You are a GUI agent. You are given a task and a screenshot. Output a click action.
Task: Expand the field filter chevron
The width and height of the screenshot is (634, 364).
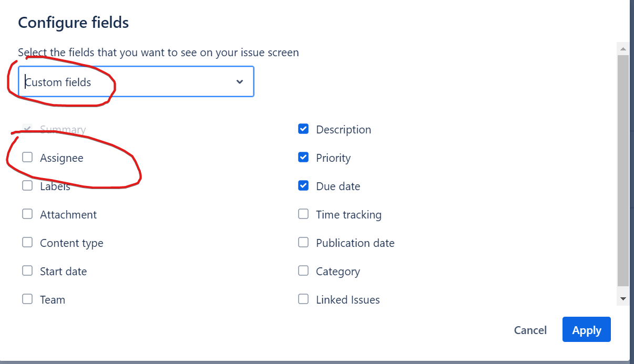coord(239,81)
